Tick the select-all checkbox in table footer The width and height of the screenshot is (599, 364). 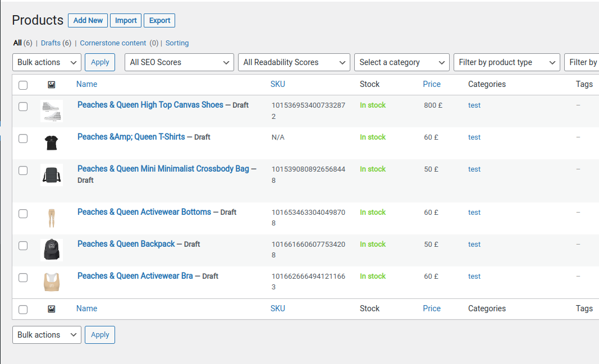pos(23,310)
